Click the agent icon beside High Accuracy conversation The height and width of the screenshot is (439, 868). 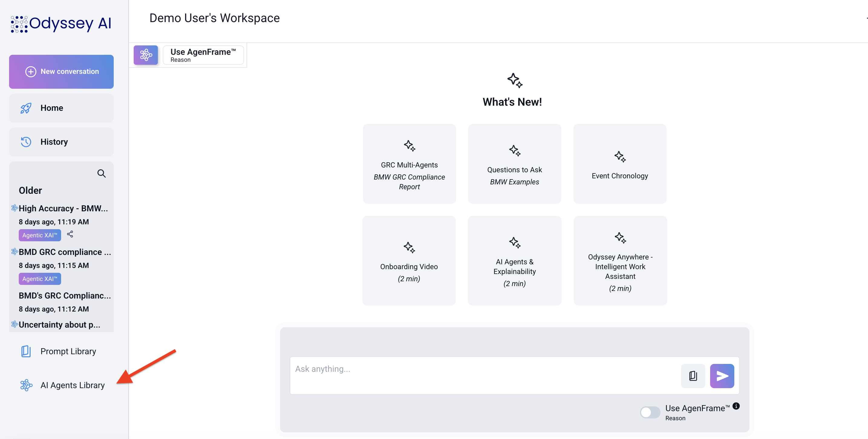(15, 208)
